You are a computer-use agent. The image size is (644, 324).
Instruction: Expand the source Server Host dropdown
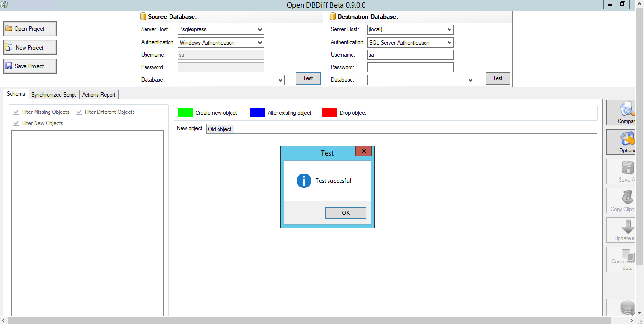click(x=260, y=30)
